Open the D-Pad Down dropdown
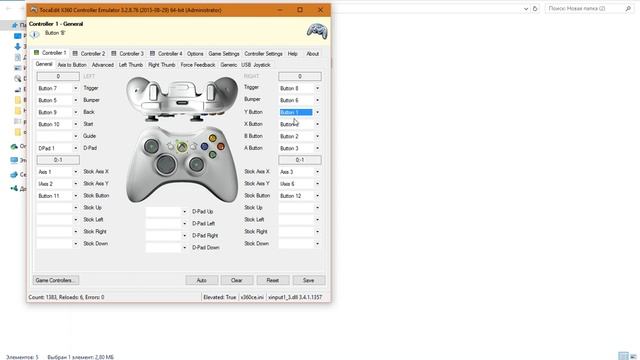 pos(167,247)
